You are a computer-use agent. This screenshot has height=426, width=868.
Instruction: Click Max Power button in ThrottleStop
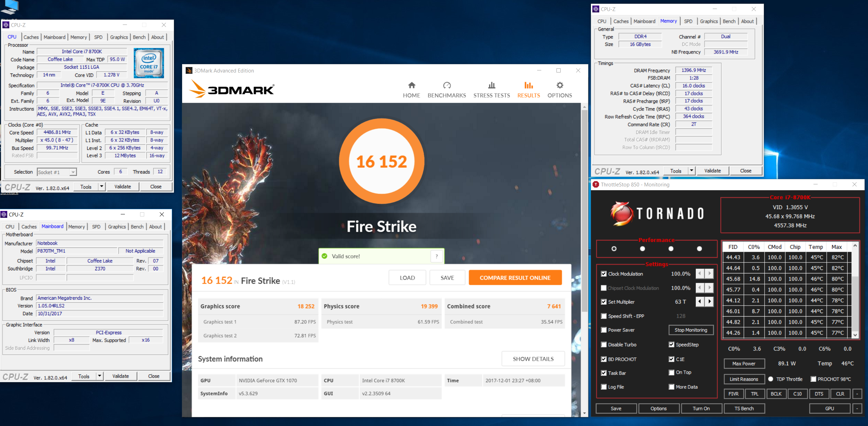click(744, 364)
